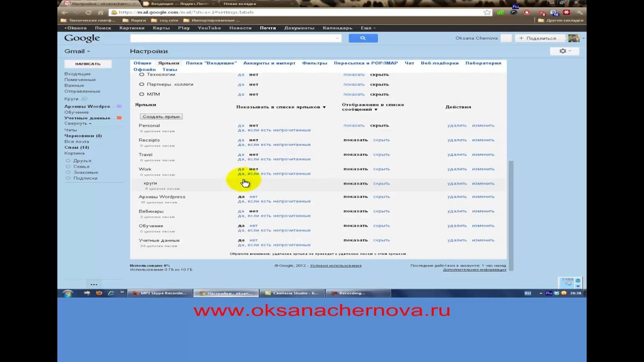Open Firefox from quick launch

(x=99, y=293)
